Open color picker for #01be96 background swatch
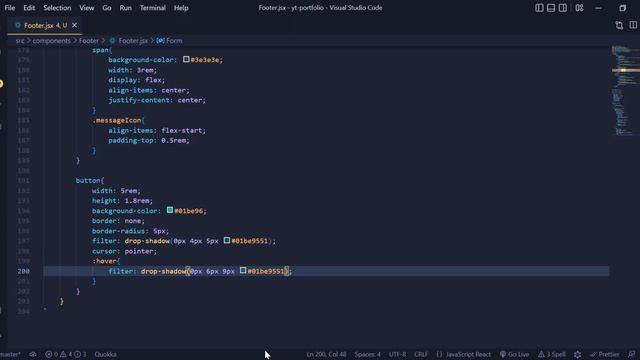 [170, 211]
